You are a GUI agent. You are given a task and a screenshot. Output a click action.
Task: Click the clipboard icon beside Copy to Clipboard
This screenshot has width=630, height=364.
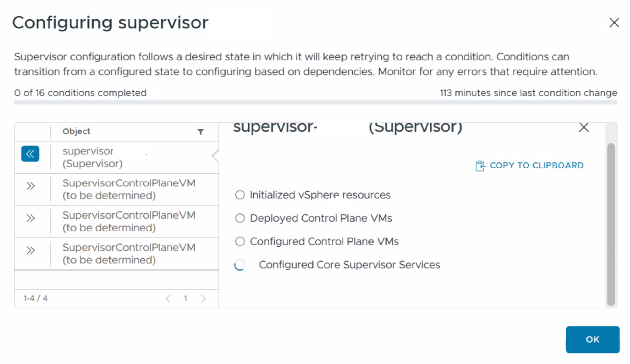click(480, 166)
